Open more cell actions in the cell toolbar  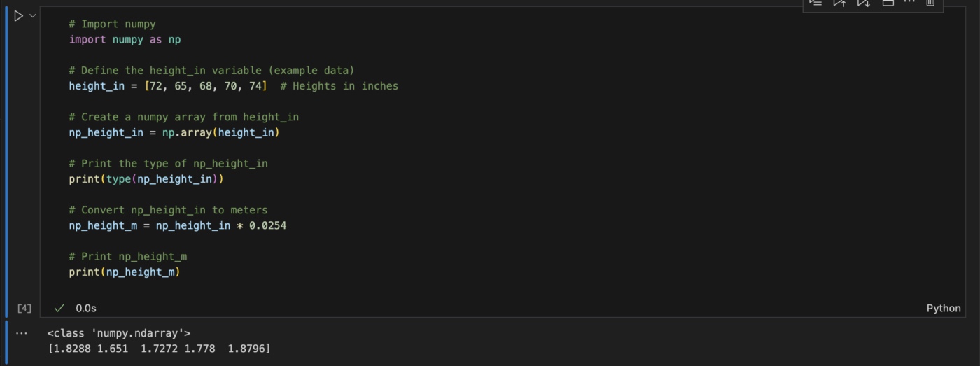(x=909, y=3)
